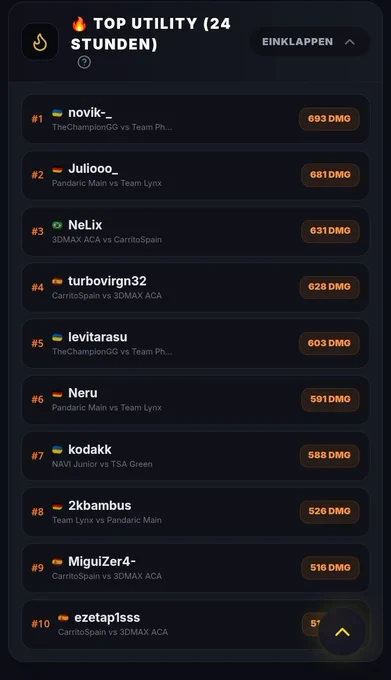Select the levitarasu row ranked #5
Viewport: 391px width, 680px height.
tap(196, 343)
